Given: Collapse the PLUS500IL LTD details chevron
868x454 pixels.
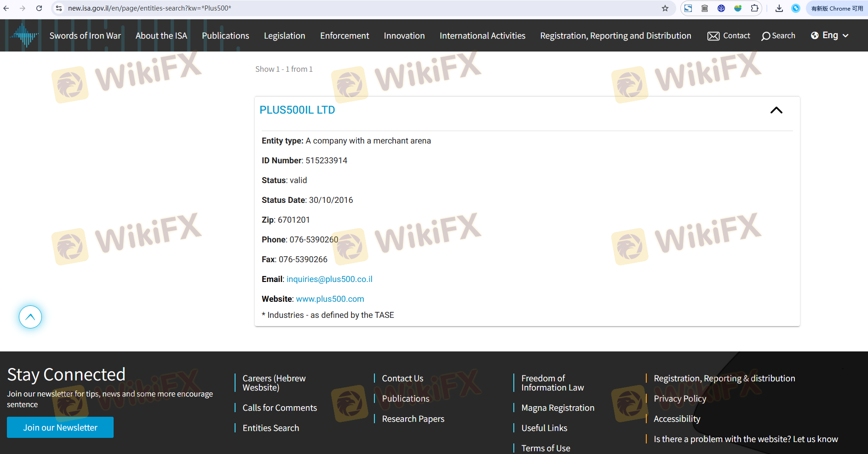Looking at the screenshot, I should (776, 110).
